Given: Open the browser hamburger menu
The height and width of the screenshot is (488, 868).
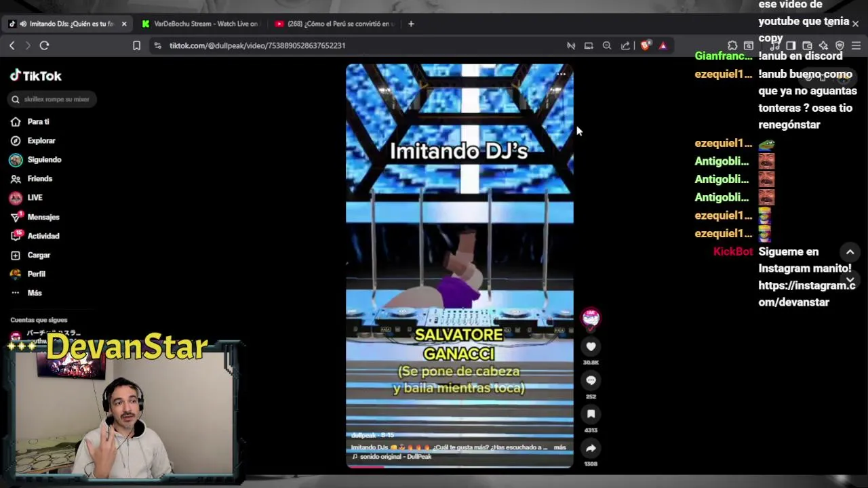Looking at the screenshot, I should coord(856,45).
